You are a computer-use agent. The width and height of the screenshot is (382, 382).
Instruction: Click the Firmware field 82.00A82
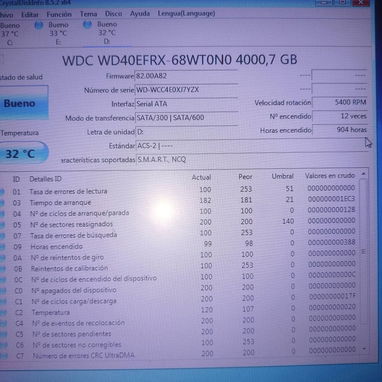click(186, 76)
